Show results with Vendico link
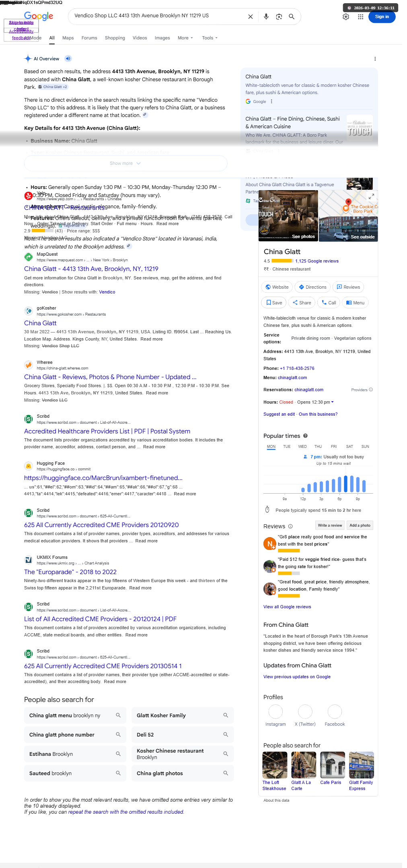Viewport: 407px width, 868px height. pos(107,292)
